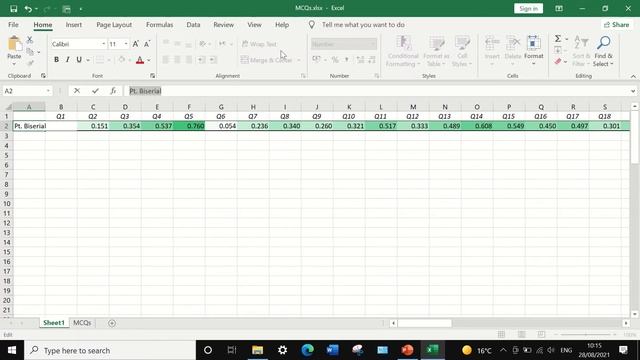Screen dimensions: 640x360
Task: Apply red font color button
Action: click(140, 60)
